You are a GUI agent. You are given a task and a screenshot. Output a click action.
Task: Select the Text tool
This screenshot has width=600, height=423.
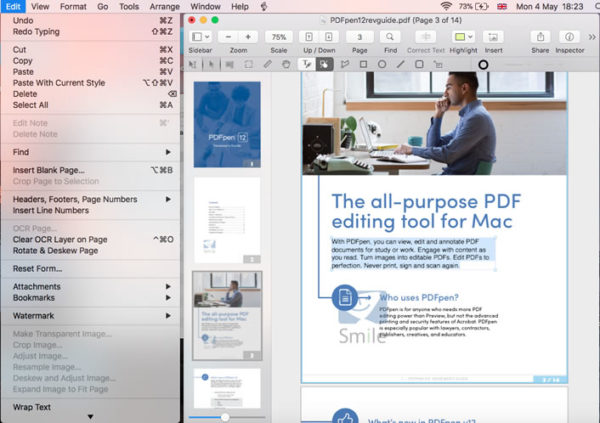click(x=307, y=64)
